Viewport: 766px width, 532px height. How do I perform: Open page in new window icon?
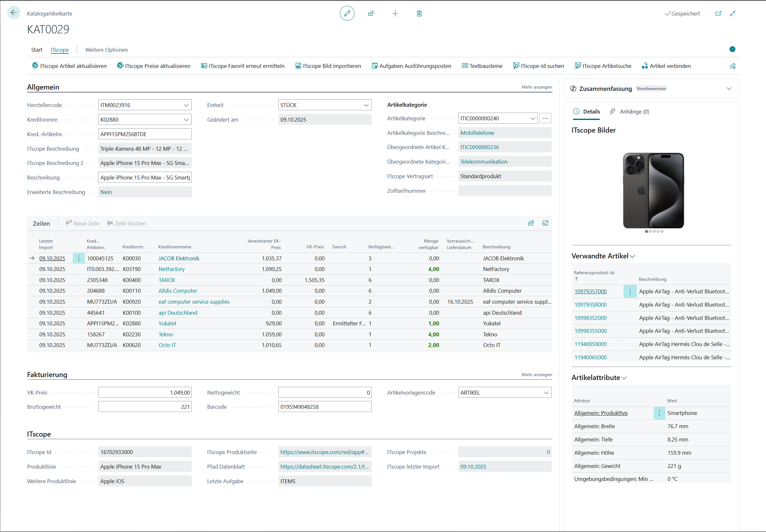[718, 13]
